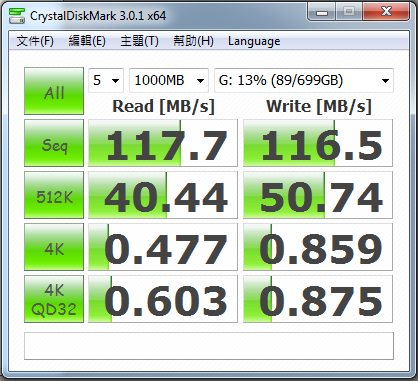Select the 512K read result 40.44
The height and width of the screenshot is (381, 418).
pos(163,195)
